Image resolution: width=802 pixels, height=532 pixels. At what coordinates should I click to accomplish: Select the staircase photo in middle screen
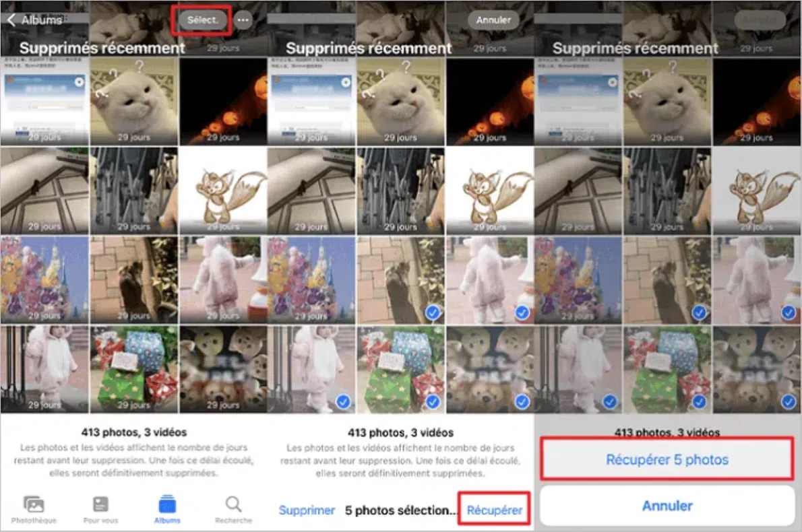pos(311,191)
